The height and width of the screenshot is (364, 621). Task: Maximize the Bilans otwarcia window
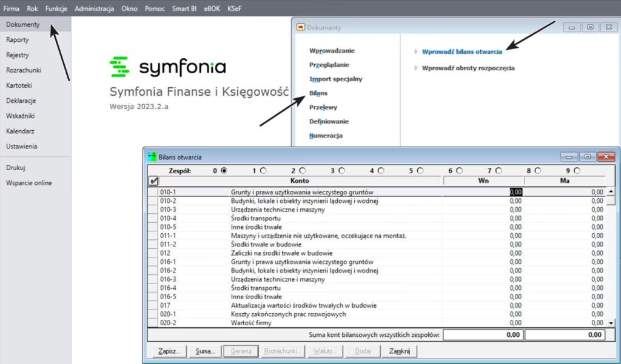(x=587, y=156)
